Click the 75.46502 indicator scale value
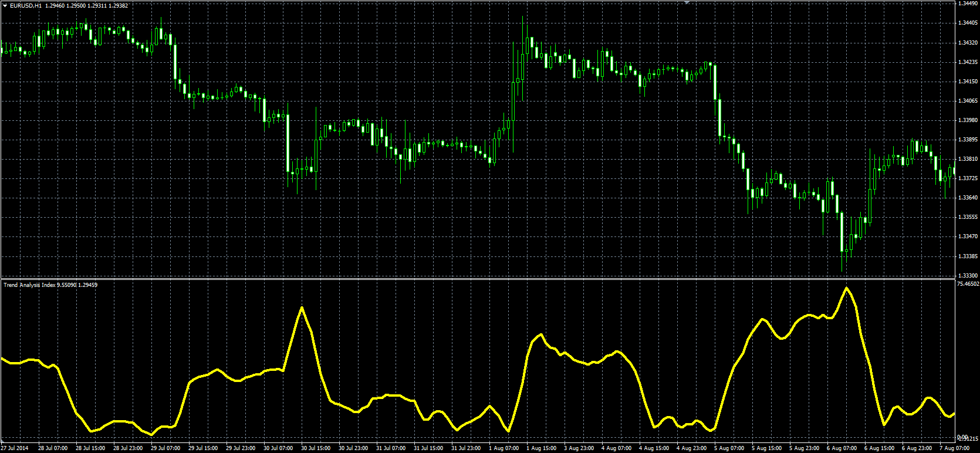Image resolution: width=980 pixels, height=453 pixels. pyautogui.click(x=968, y=284)
